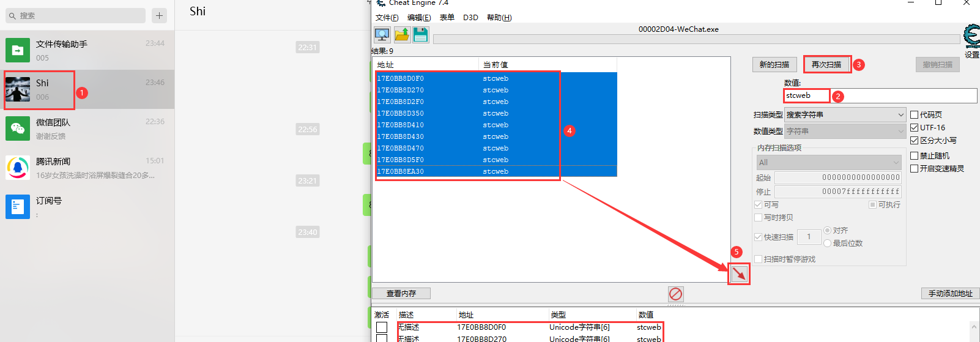Screen dimensions: 980x342
Task: Select result row 17E0BB8D350
Action: [496, 113]
